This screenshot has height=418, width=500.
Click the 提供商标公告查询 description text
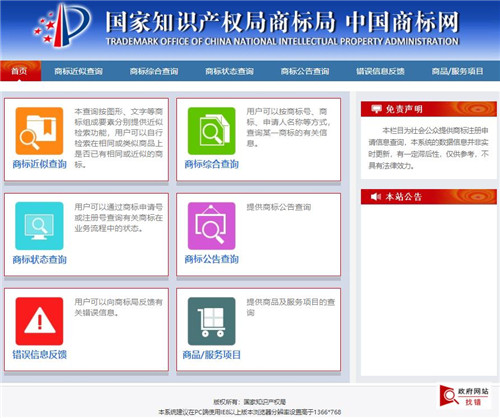(x=279, y=207)
